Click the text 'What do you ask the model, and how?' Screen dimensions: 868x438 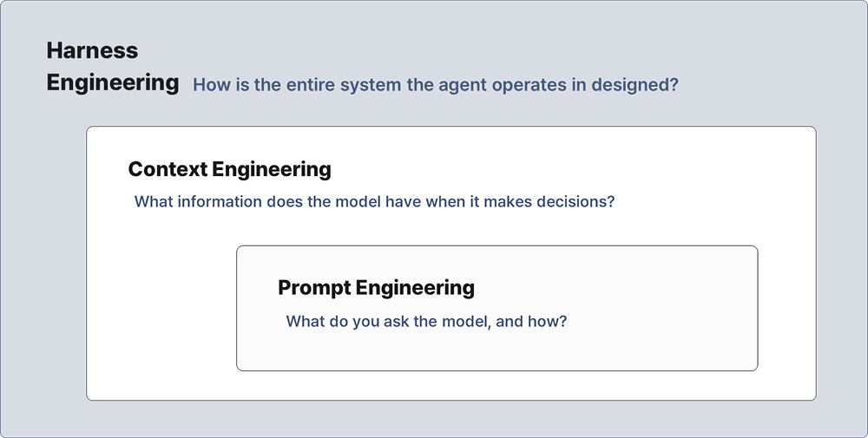(426, 321)
